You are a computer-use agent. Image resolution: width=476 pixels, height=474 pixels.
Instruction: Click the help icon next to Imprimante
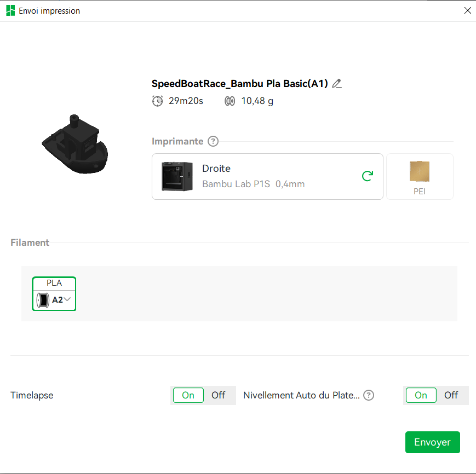(213, 141)
